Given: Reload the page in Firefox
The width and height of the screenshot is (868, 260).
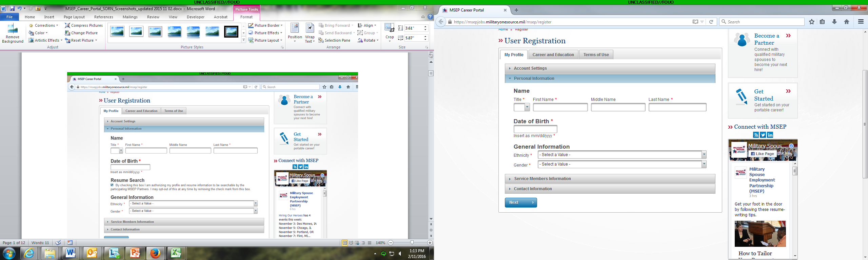Looking at the screenshot, I should (x=711, y=22).
